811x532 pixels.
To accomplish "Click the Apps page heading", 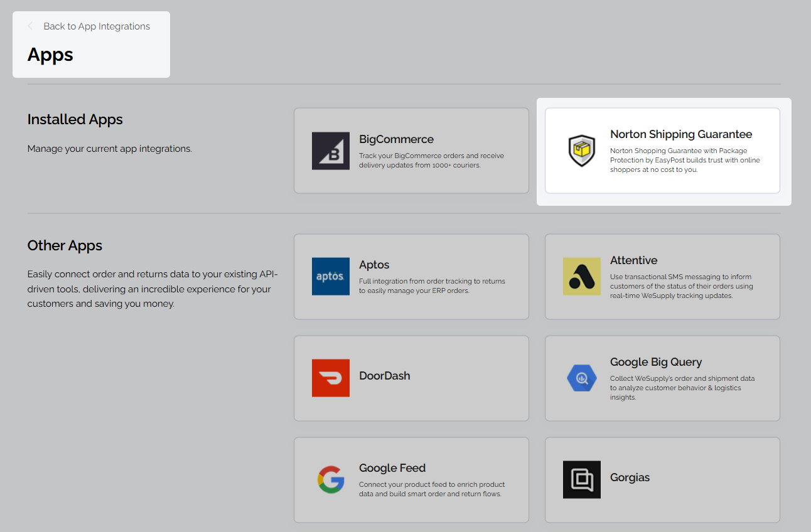I will coord(50,55).
